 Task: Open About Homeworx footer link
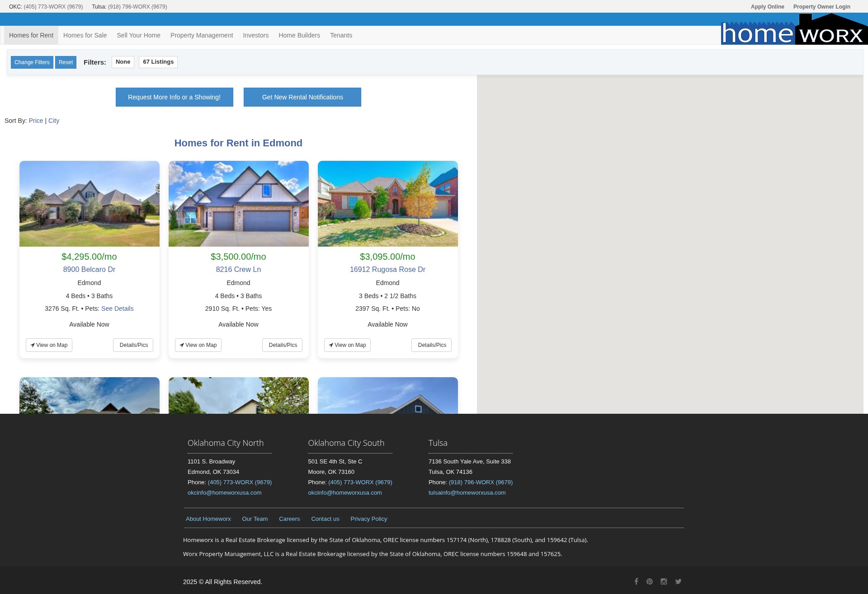tap(208, 519)
